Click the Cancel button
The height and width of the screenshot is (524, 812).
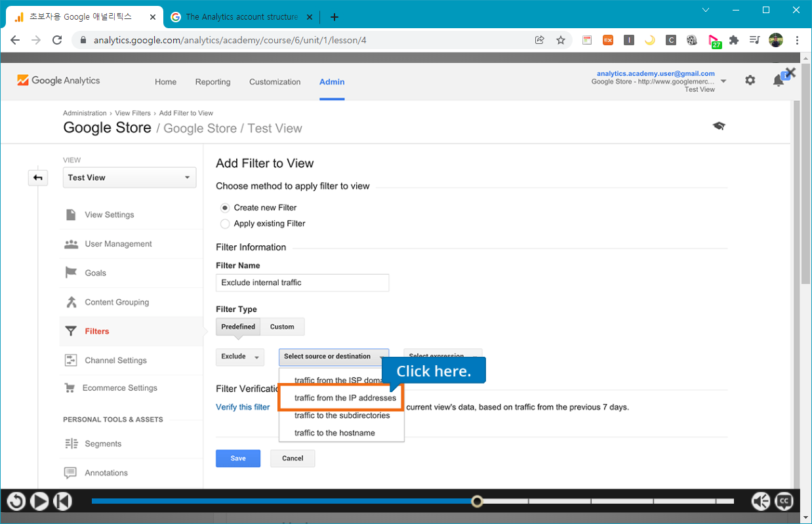tap(293, 458)
